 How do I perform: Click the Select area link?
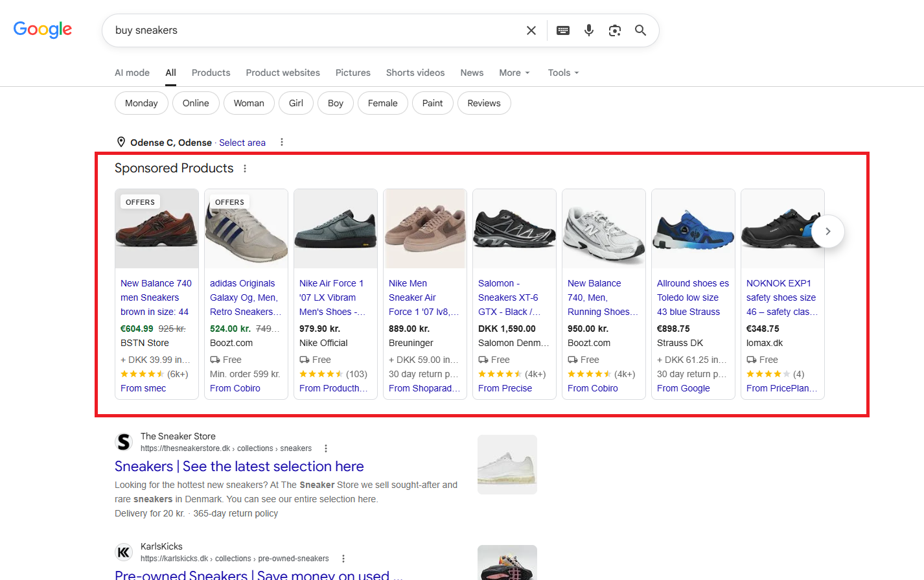tap(242, 143)
